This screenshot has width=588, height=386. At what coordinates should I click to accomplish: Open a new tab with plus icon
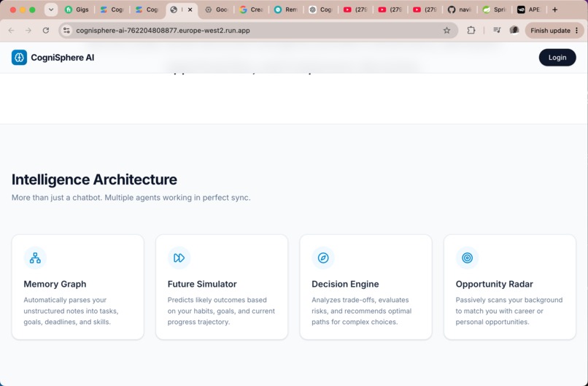pos(555,9)
